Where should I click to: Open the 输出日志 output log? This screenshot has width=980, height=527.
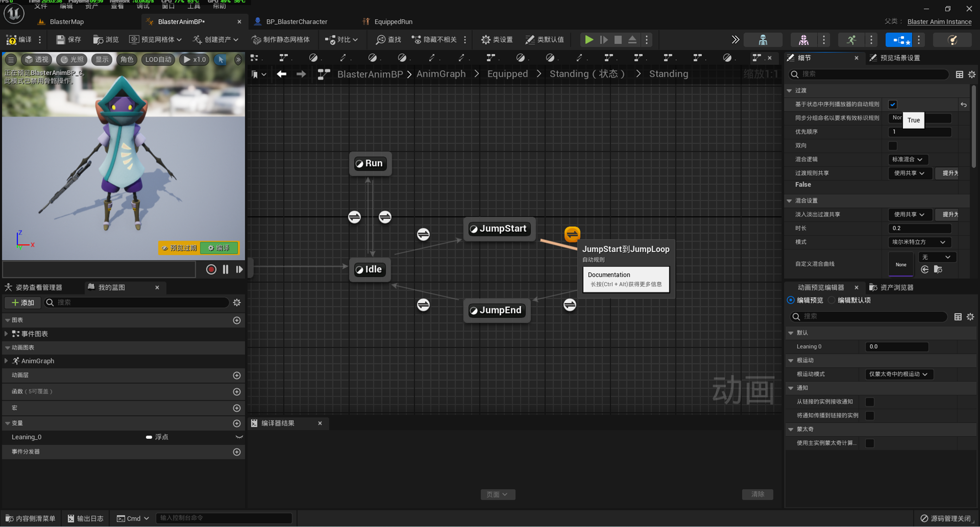click(86, 519)
